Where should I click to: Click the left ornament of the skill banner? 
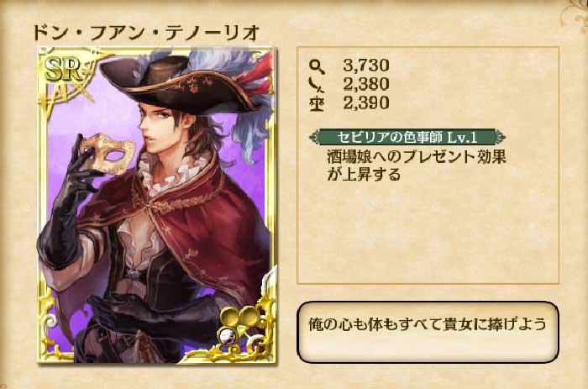(315, 137)
